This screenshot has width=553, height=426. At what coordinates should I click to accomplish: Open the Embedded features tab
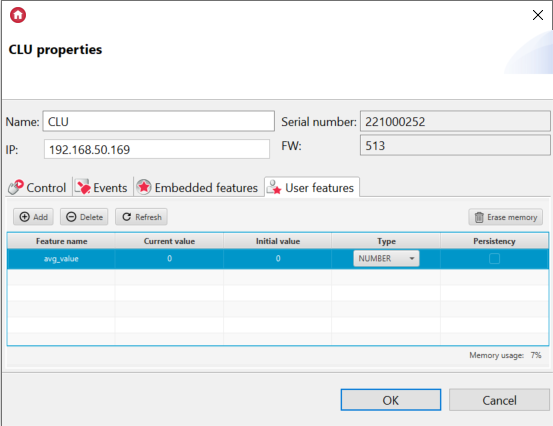coord(198,187)
